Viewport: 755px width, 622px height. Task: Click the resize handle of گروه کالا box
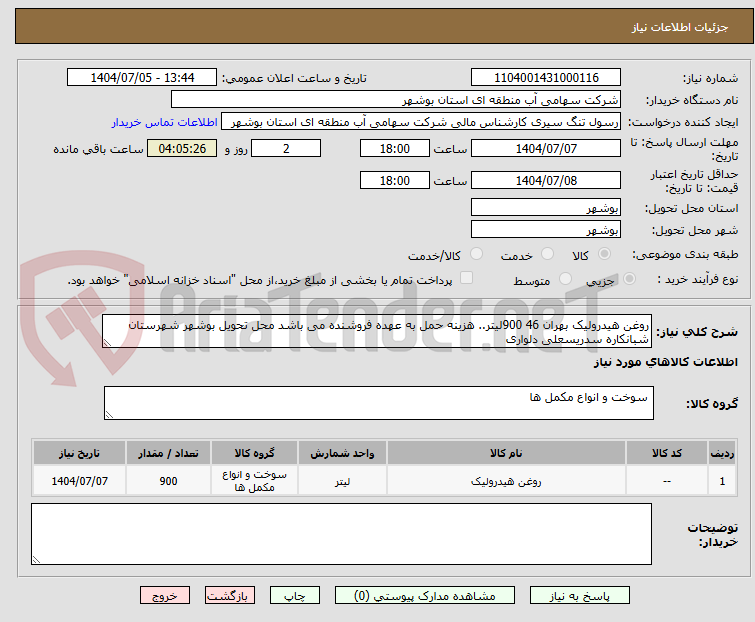(x=109, y=415)
